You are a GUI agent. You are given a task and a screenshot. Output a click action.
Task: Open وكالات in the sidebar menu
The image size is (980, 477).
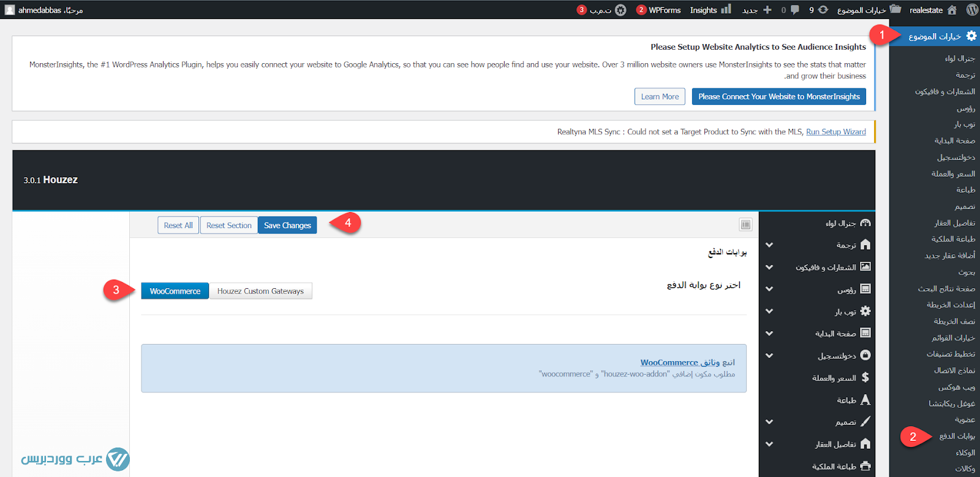pos(965,469)
